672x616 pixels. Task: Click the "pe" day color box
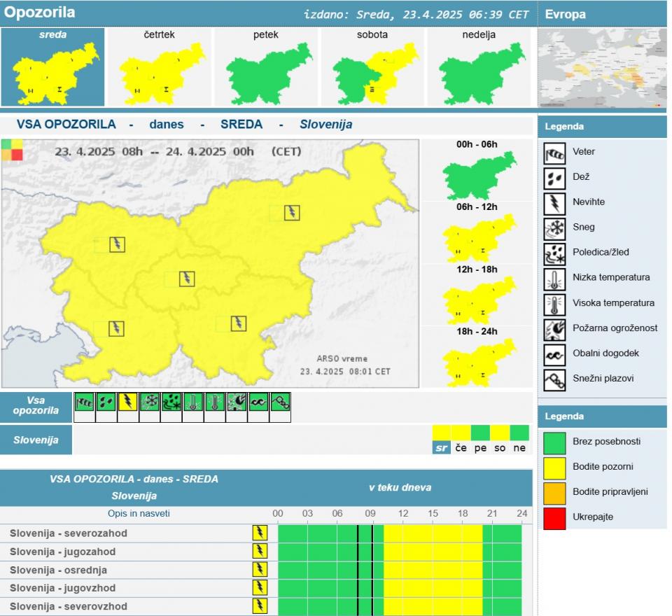[480, 433]
